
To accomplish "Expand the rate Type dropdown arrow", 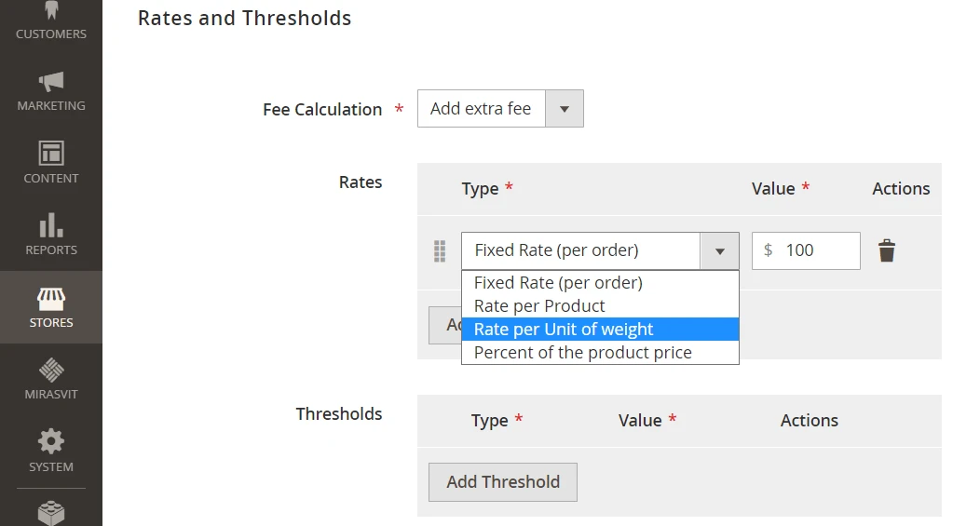I will pyautogui.click(x=719, y=251).
